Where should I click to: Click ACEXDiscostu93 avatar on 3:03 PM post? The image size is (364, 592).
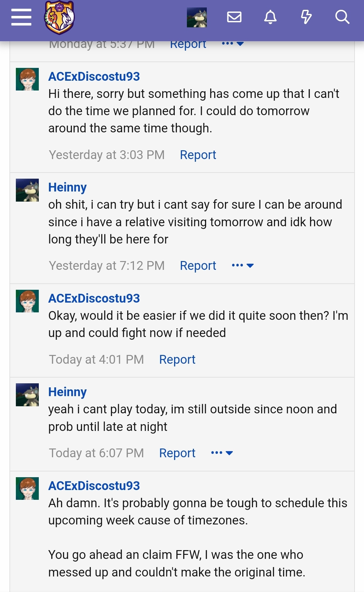[x=27, y=79]
